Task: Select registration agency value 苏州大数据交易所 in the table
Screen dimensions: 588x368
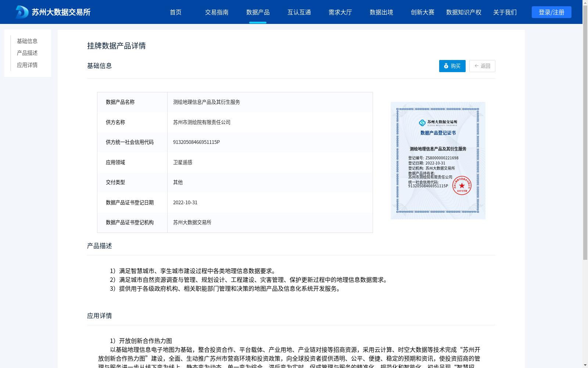Action: click(192, 222)
